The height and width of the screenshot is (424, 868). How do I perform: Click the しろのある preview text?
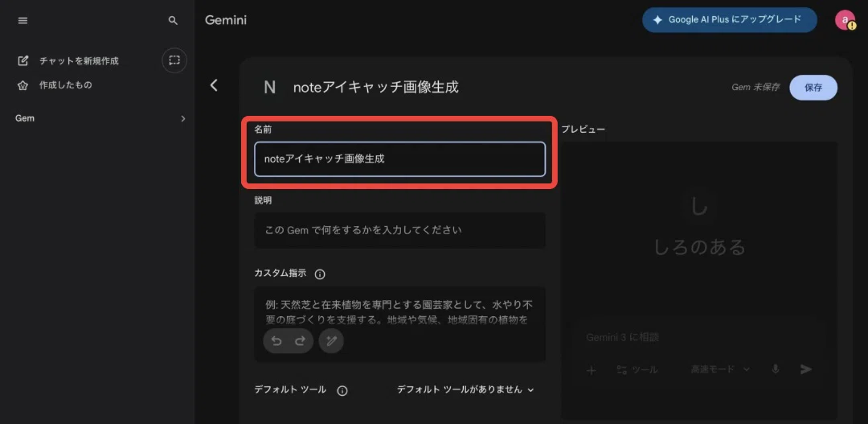pyautogui.click(x=700, y=247)
